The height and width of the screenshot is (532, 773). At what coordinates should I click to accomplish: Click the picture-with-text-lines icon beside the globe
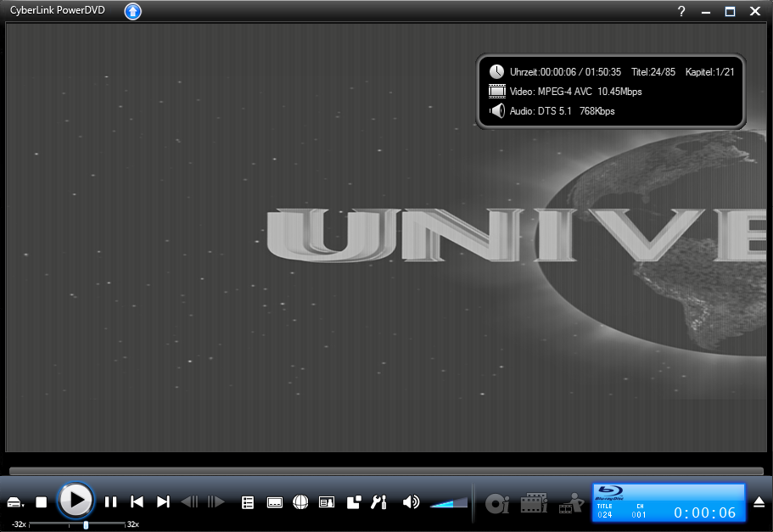[x=327, y=502]
